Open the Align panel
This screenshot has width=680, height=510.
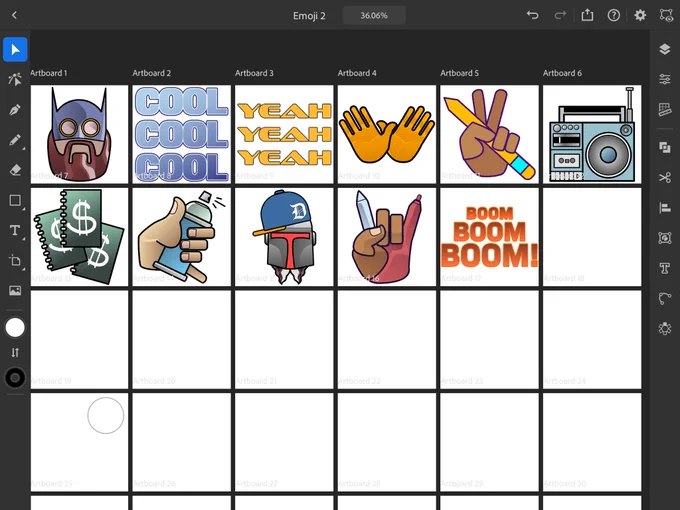tap(665, 208)
